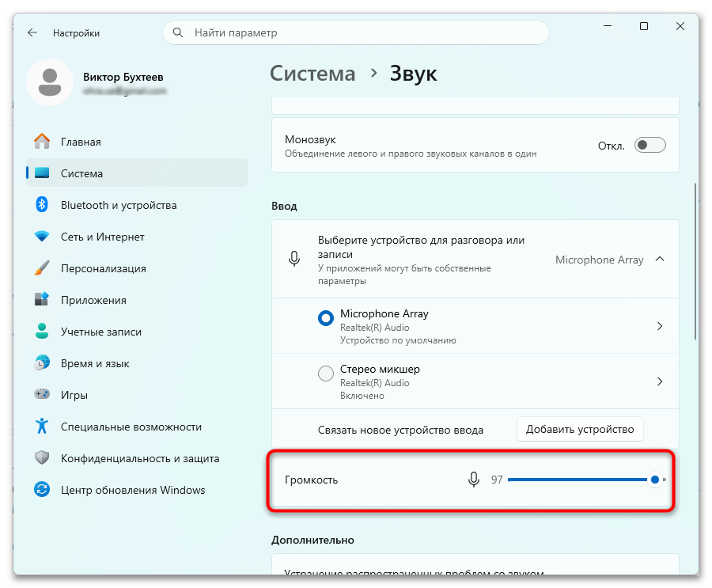The width and height of the screenshot is (712, 588).
Task: Click the Специальные возможности accessibility icon
Action: (x=42, y=427)
